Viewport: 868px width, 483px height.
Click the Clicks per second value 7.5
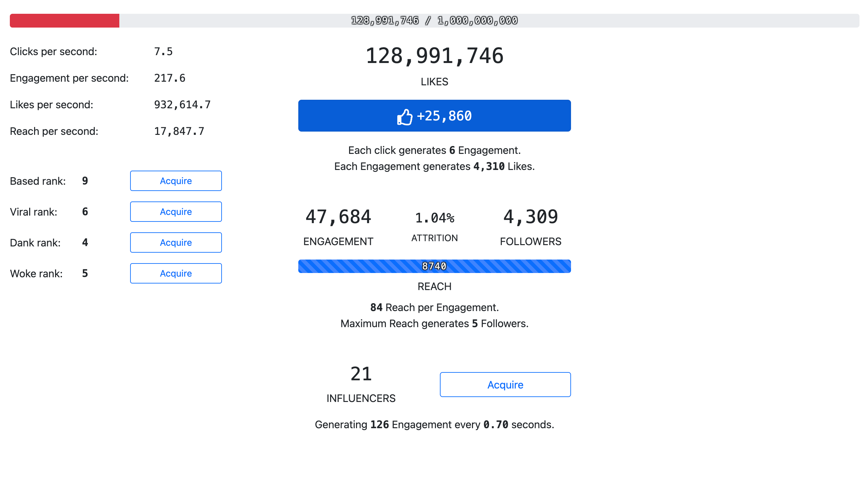(x=164, y=52)
